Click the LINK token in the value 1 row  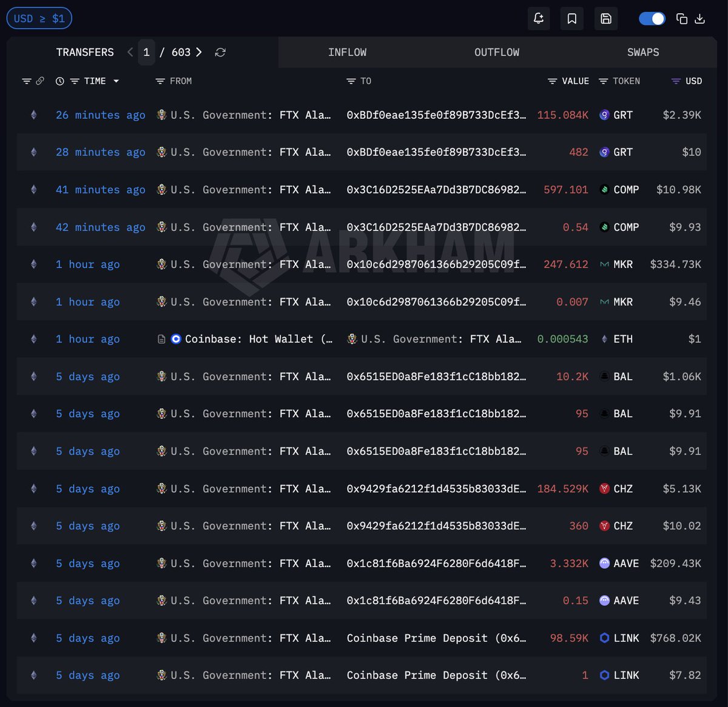tap(619, 675)
